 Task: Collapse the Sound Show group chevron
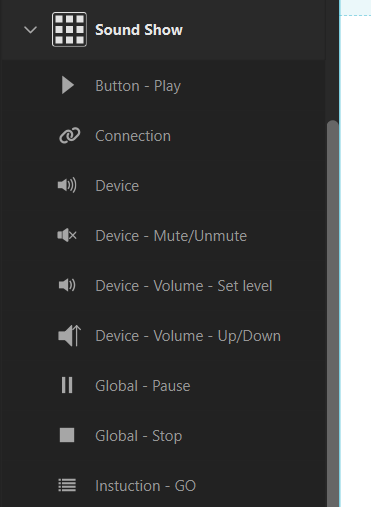[30, 30]
